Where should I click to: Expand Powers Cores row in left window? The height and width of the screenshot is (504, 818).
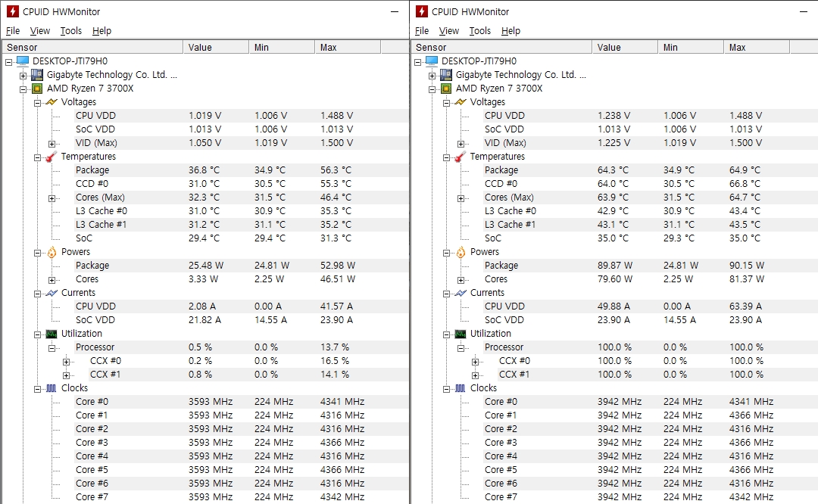(x=52, y=280)
